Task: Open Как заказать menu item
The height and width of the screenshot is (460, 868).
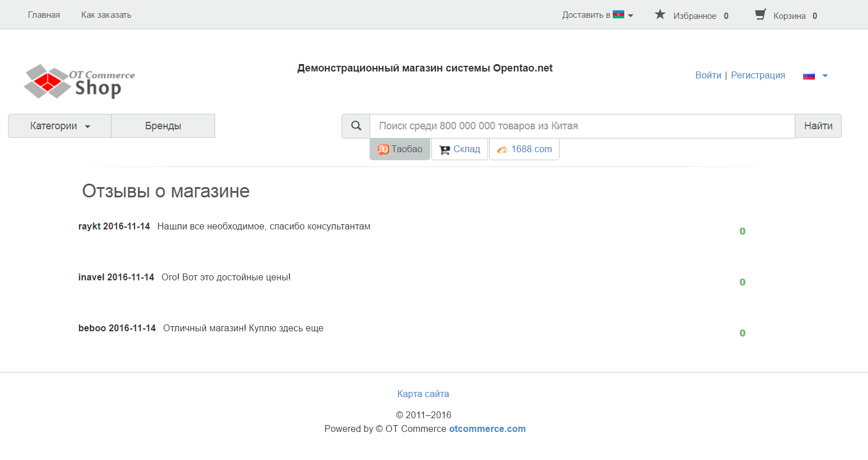Action: 106,15
